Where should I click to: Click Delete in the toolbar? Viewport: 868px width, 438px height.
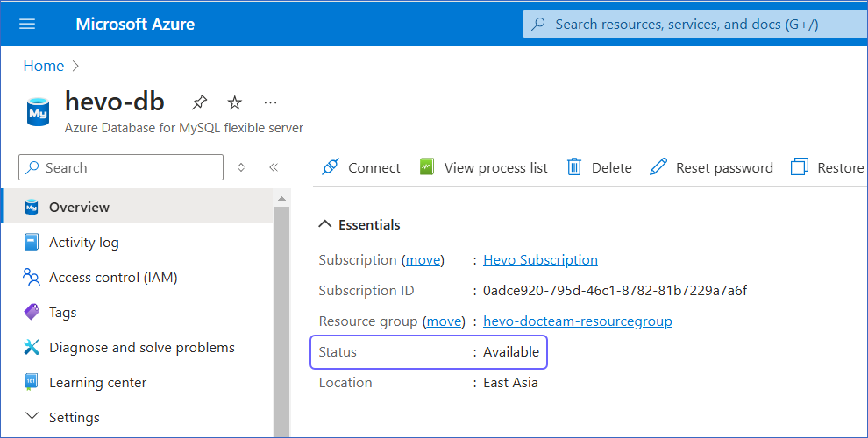point(599,167)
